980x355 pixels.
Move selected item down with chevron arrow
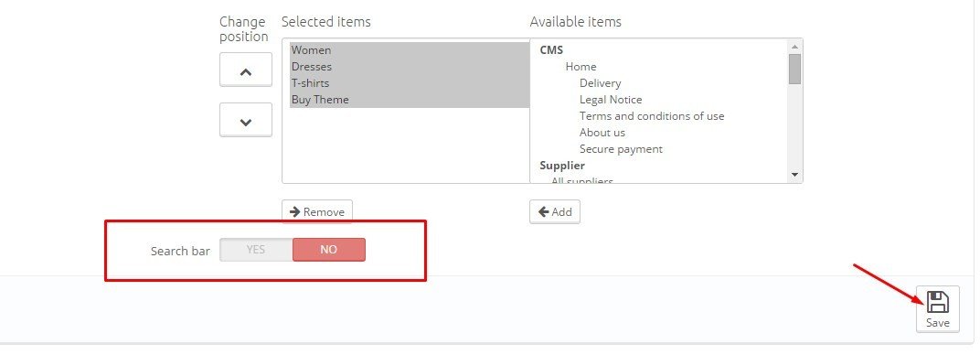(x=246, y=120)
